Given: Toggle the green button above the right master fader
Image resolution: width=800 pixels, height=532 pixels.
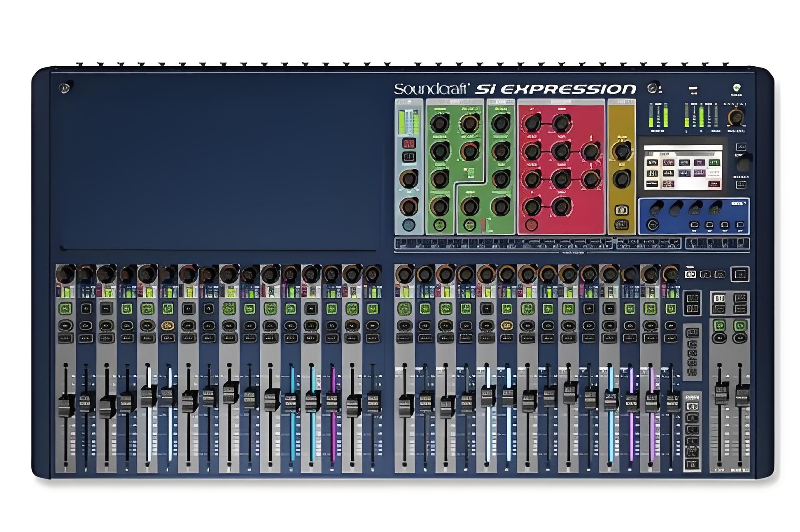Looking at the screenshot, I should 740,325.
